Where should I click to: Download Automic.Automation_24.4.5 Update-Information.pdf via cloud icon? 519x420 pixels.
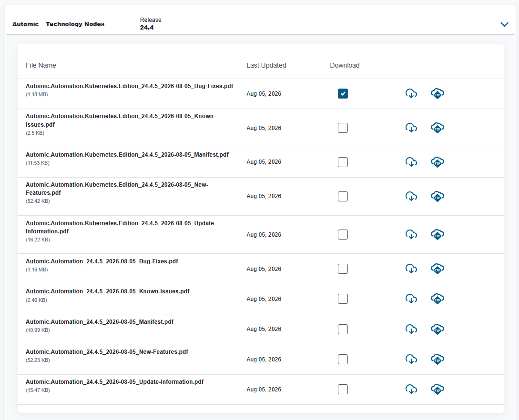click(411, 389)
